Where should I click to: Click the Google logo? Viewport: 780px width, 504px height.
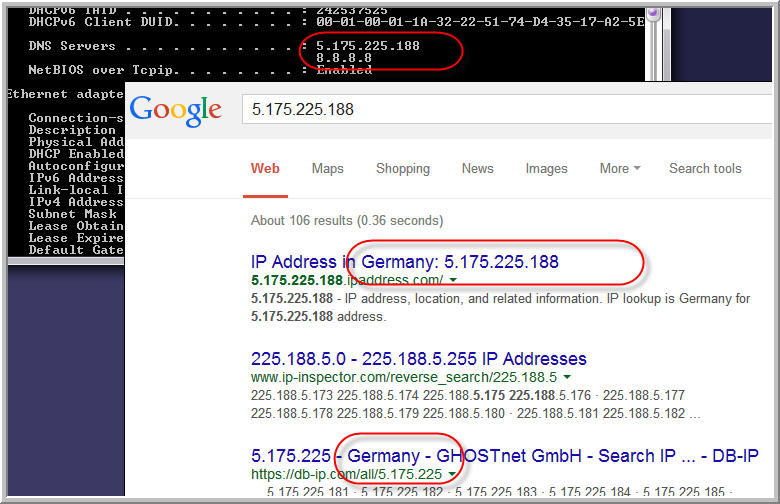tap(176, 110)
